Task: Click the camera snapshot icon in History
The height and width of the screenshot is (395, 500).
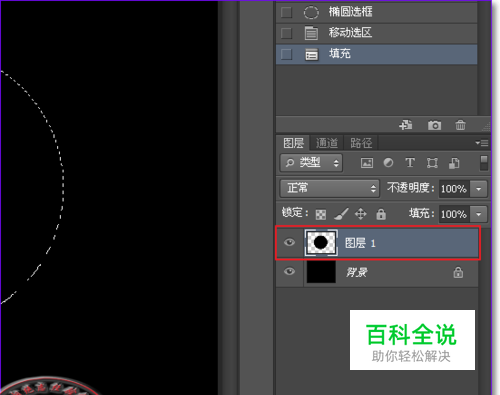Action: point(434,125)
